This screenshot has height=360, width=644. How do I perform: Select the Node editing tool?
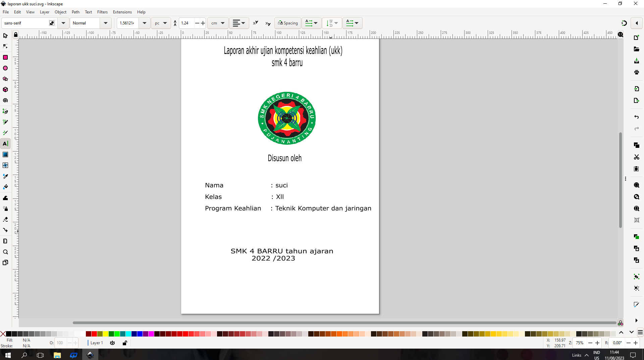pyautogui.click(x=5, y=46)
